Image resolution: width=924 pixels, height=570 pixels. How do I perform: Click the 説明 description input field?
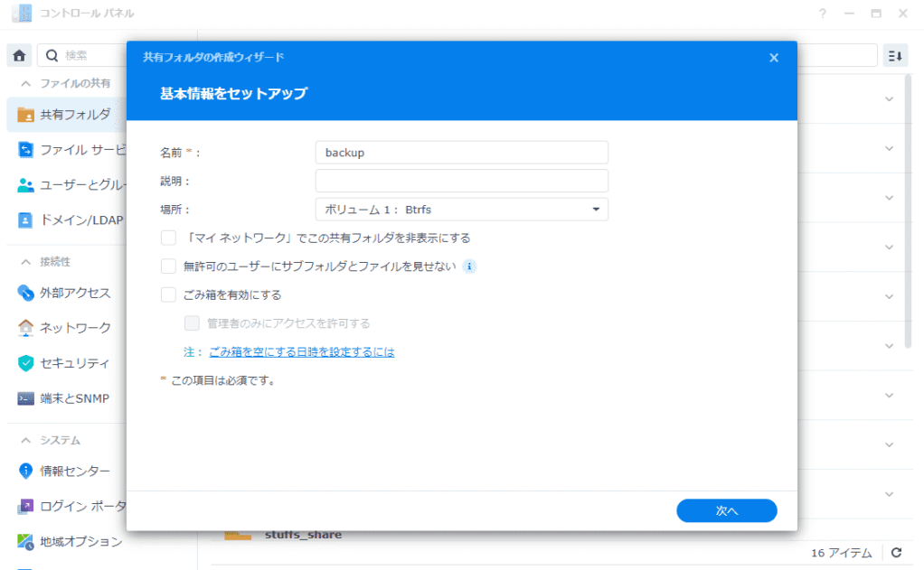(x=461, y=181)
